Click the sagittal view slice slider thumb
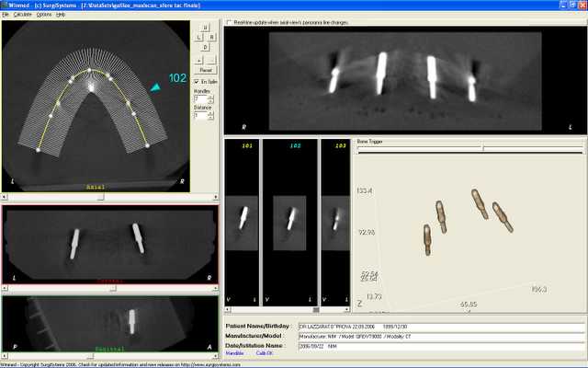Image resolution: width=588 pixels, height=368 pixels. tap(90, 356)
